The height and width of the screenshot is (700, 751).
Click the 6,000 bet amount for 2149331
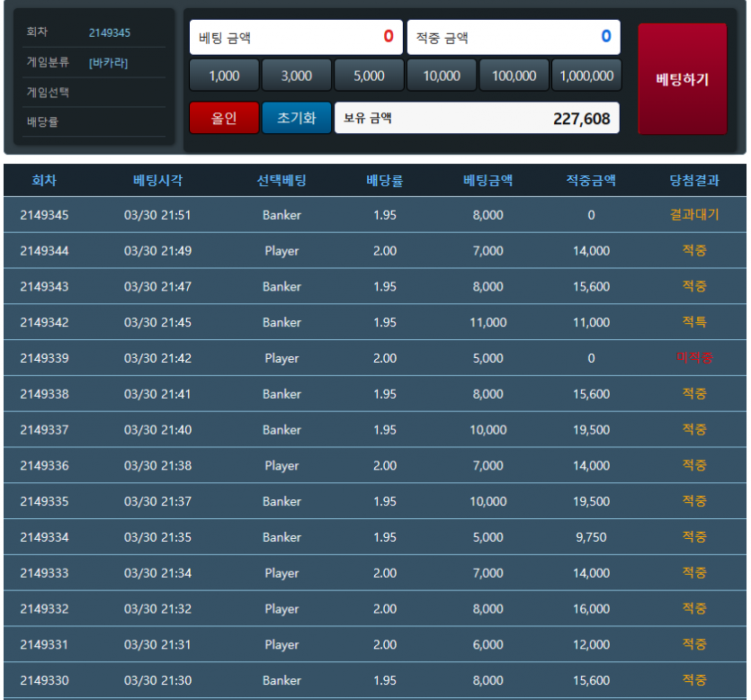[488, 644]
